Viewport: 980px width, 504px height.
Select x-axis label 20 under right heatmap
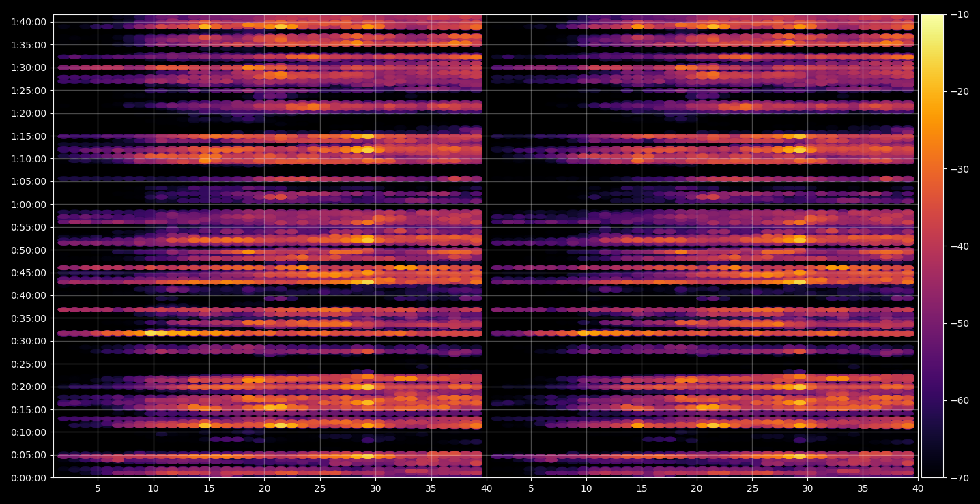pyautogui.click(x=697, y=488)
